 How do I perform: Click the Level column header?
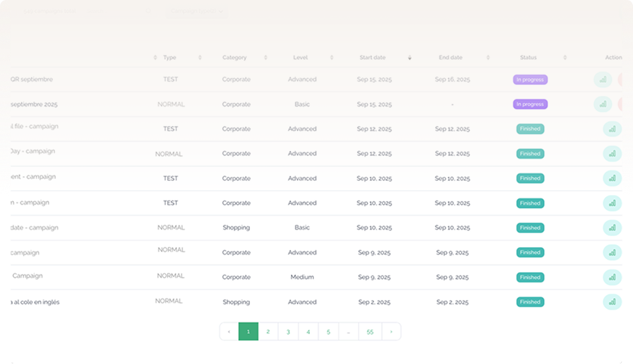tap(300, 58)
